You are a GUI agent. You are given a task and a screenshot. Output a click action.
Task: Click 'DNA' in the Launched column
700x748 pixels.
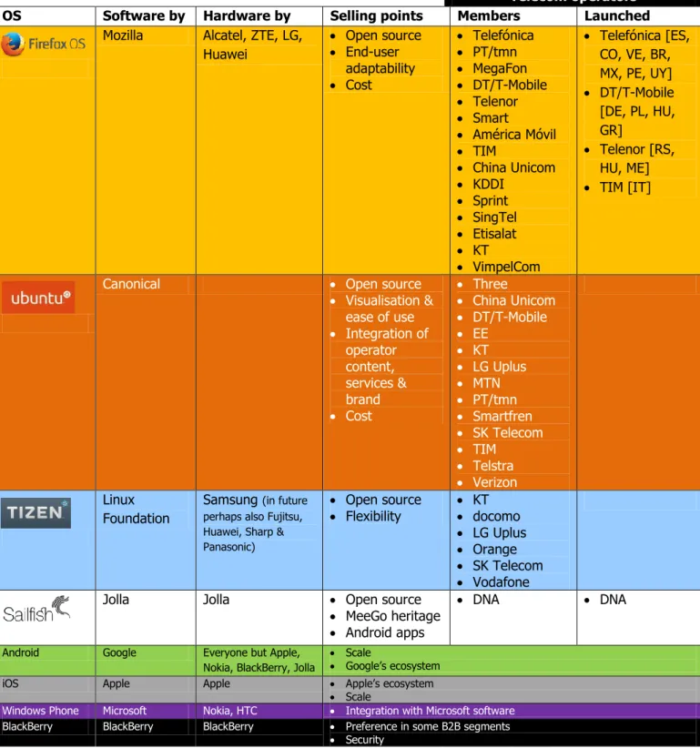tap(613, 600)
